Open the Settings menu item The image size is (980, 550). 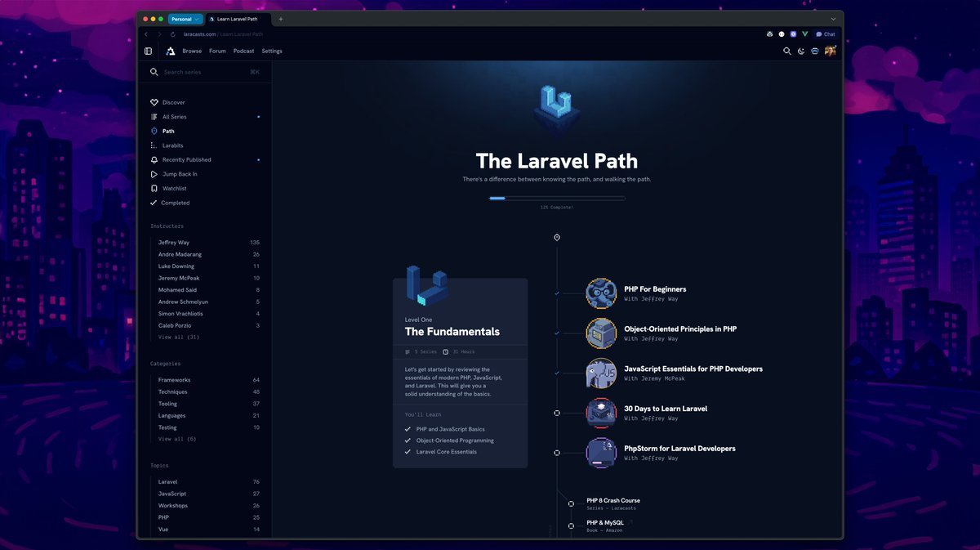pyautogui.click(x=272, y=51)
